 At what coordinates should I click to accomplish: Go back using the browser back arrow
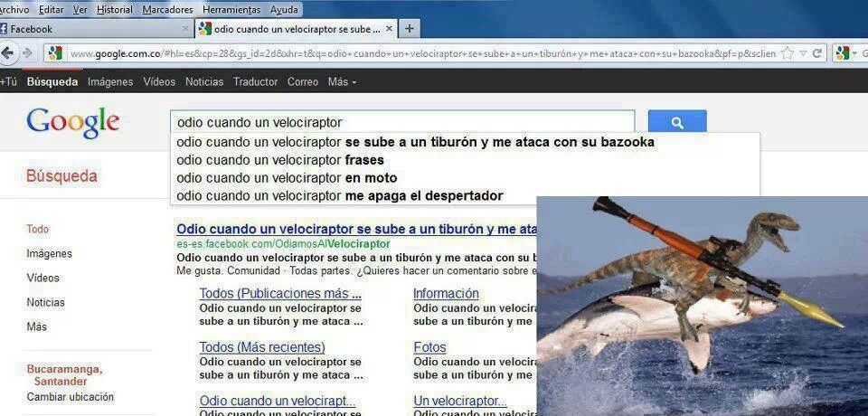pos(8,53)
